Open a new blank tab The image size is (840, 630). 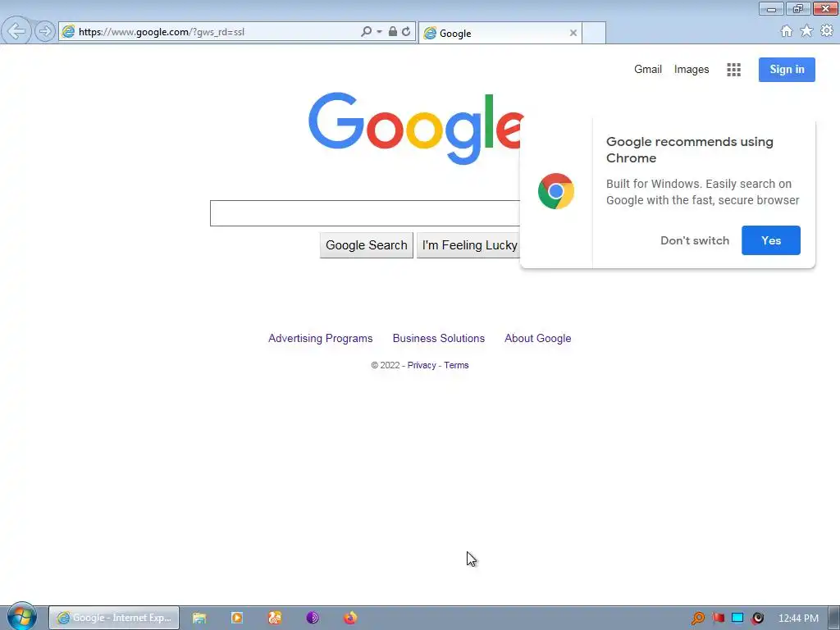(594, 33)
